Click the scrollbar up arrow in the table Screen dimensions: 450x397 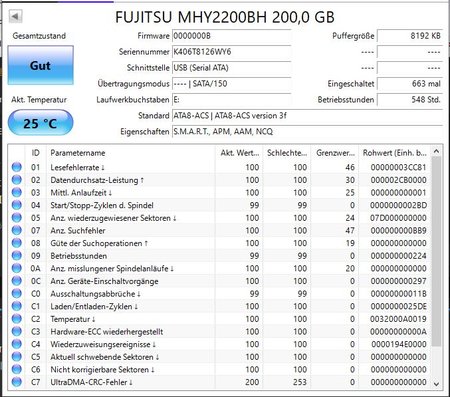[x=436, y=152]
